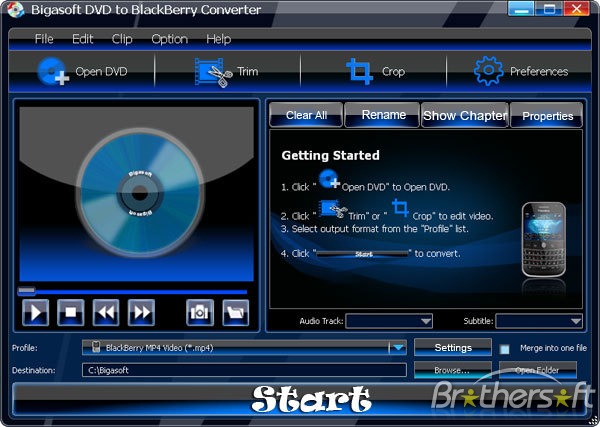Viewport: 600px width, 427px height.
Task: Click the Open DVD disc icon
Action: [53, 71]
